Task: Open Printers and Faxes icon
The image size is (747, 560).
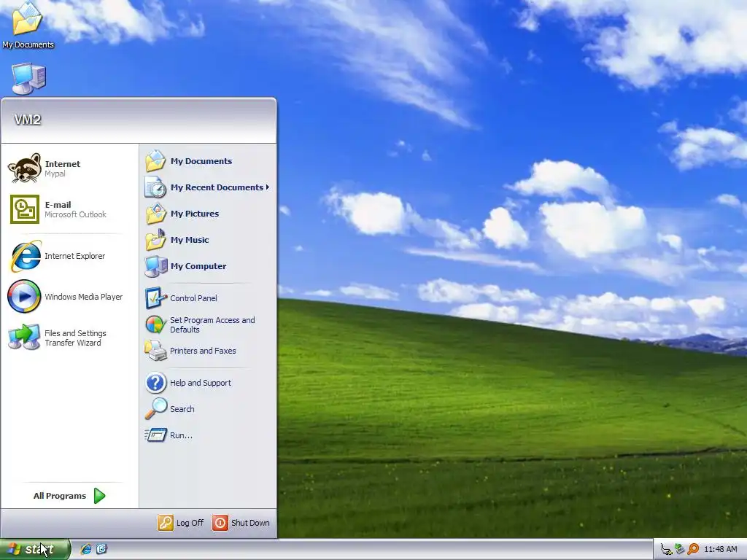Action: (155, 351)
